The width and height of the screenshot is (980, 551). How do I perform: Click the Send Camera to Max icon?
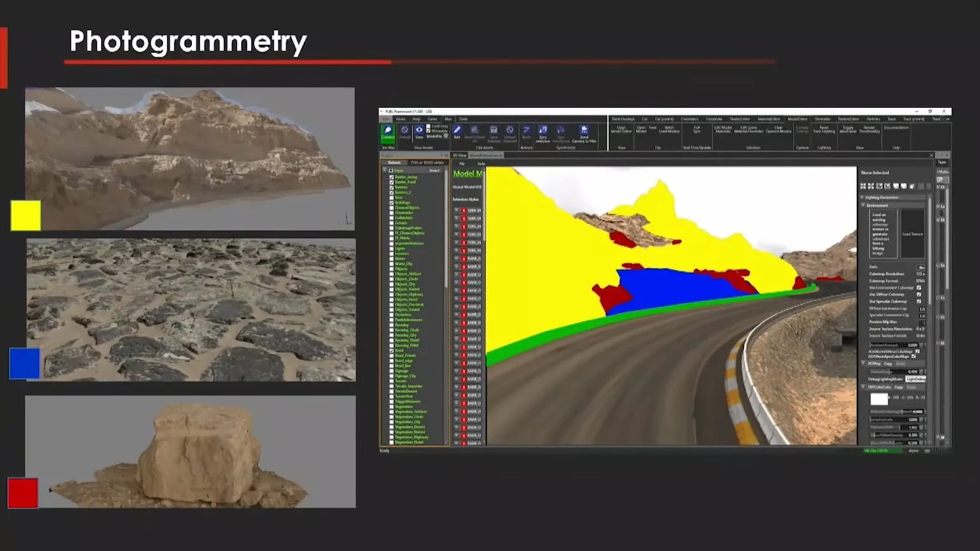(584, 132)
